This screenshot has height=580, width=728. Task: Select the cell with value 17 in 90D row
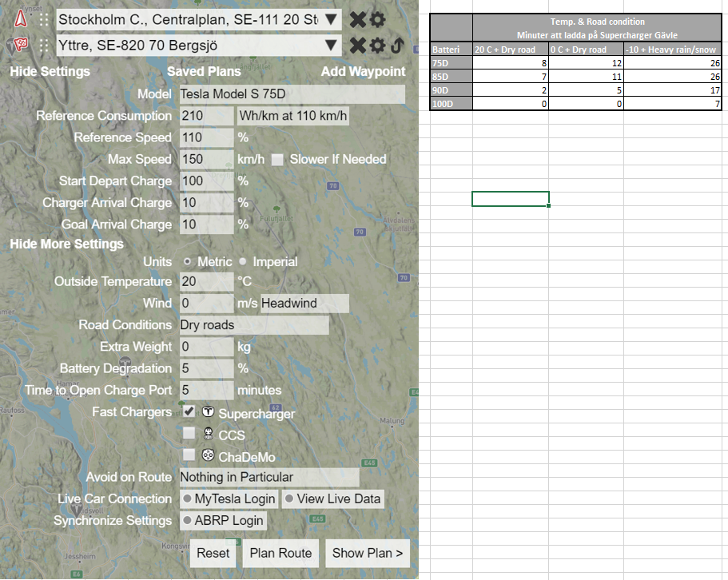[x=672, y=90]
